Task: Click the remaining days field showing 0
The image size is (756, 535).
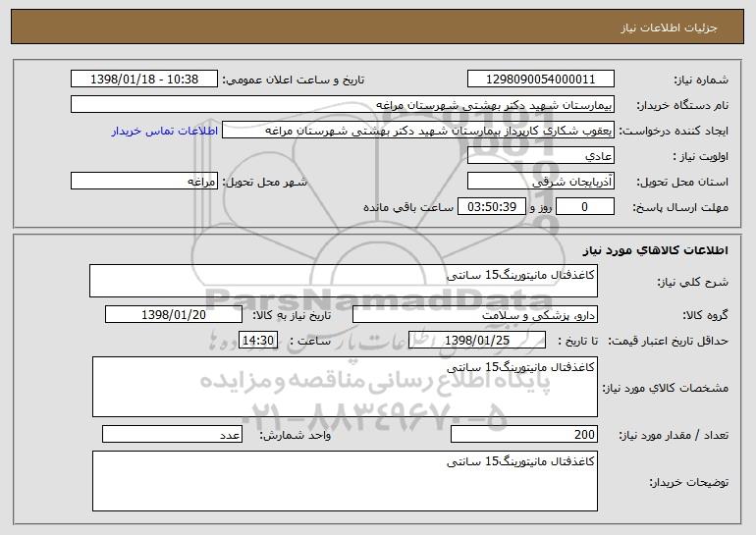Action: pos(585,207)
